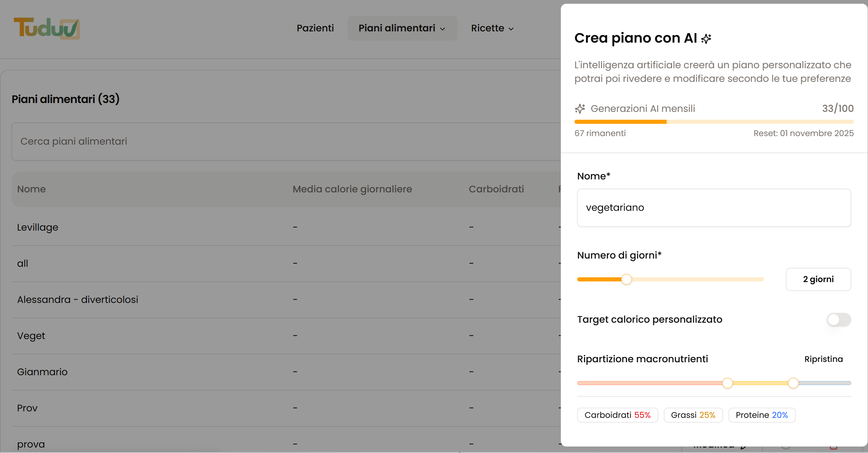Open the Ricette dropdown menu
The height and width of the screenshot is (453, 868).
pos(492,28)
